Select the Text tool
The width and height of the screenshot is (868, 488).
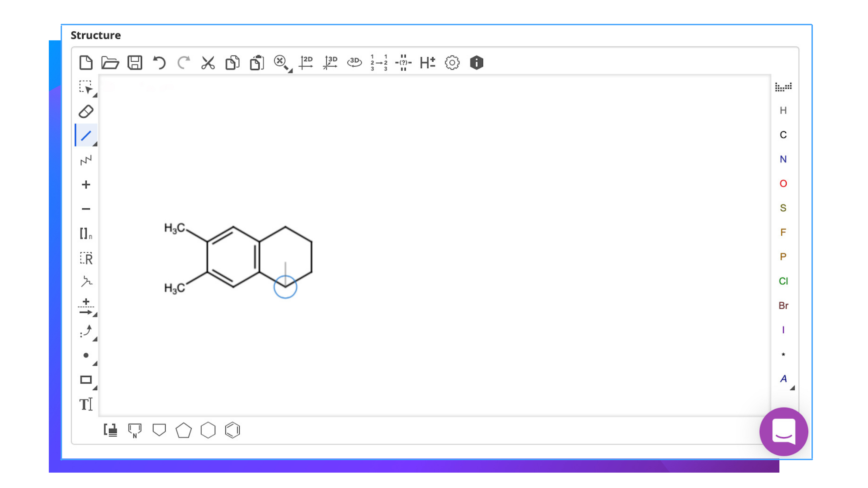pyautogui.click(x=86, y=404)
